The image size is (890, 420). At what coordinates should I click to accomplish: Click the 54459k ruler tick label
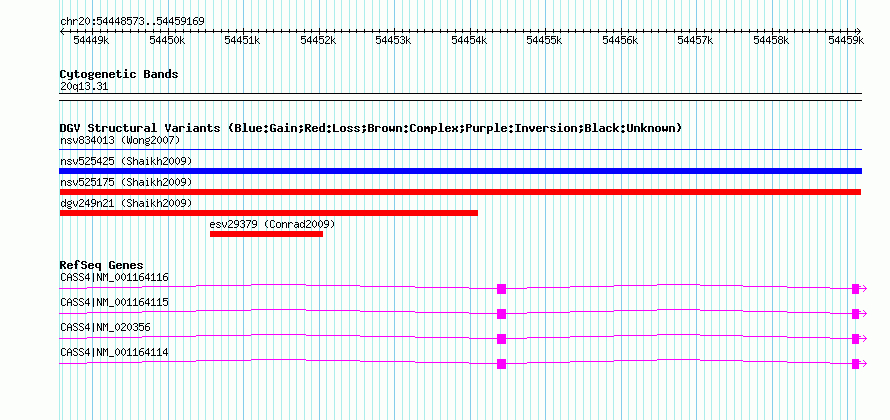click(x=846, y=40)
